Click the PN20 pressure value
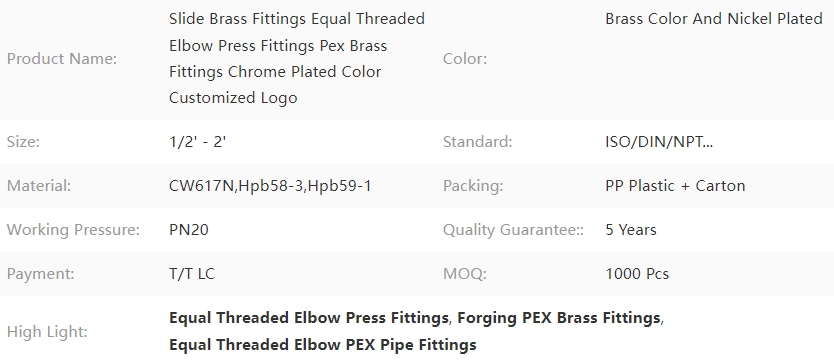The width and height of the screenshot is (834, 360). tap(189, 230)
